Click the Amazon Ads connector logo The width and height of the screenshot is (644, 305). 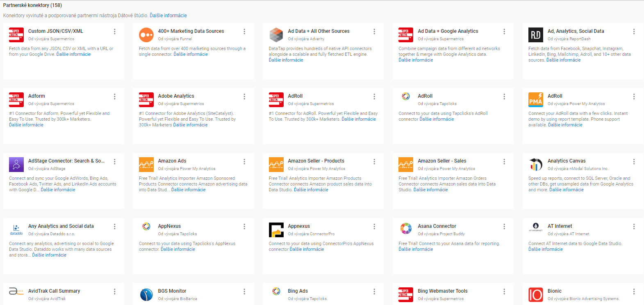[x=146, y=165]
